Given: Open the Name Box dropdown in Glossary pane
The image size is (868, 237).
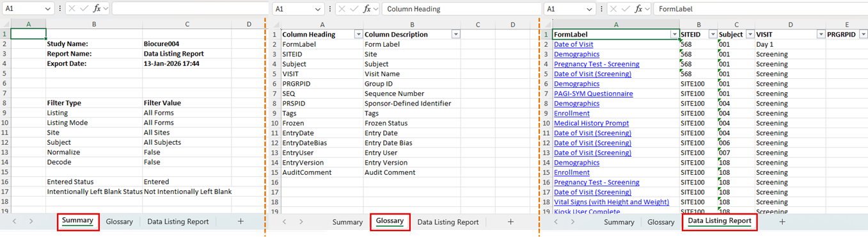Looking at the screenshot, I should 319,9.
